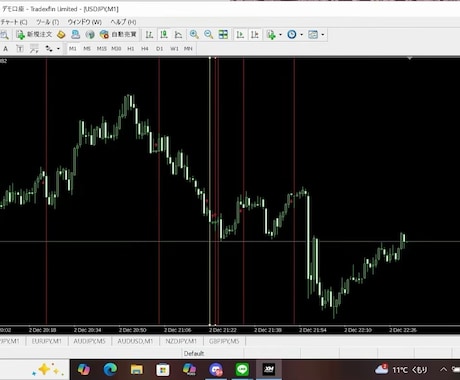Open Microsoft Store from the taskbar
Viewport: 460px width, 380px height.
coord(163,369)
